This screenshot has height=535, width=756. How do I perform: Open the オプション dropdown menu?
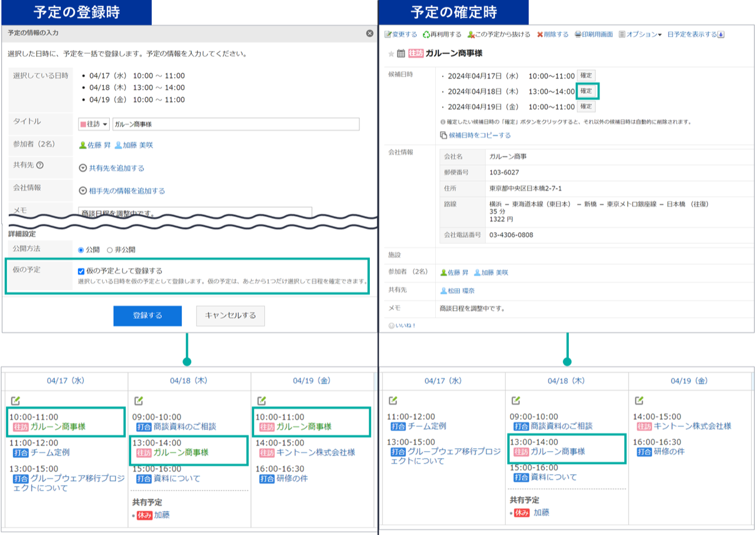640,35
